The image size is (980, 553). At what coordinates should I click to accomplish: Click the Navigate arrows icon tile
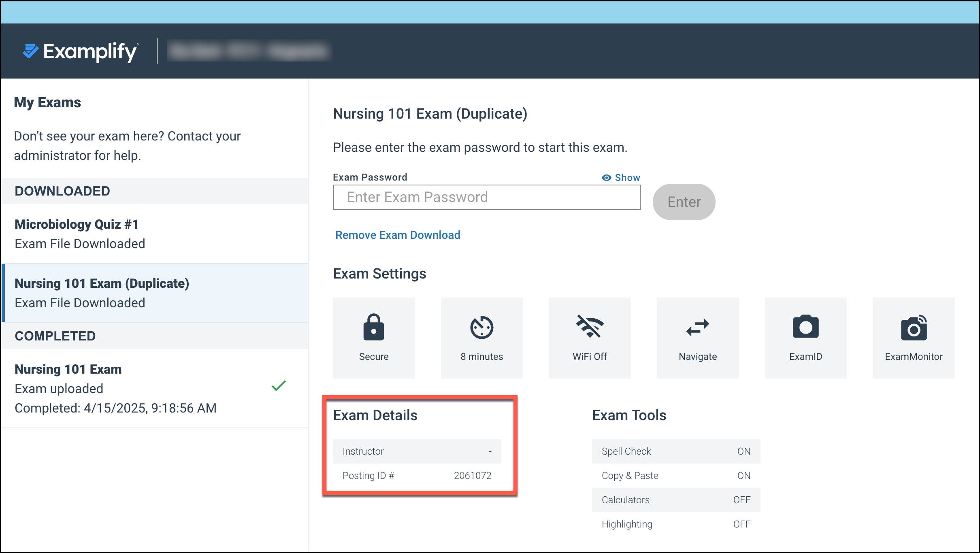[x=698, y=338]
